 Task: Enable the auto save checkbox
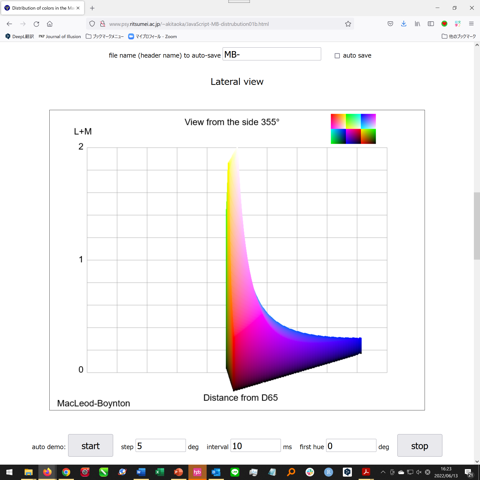337,56
